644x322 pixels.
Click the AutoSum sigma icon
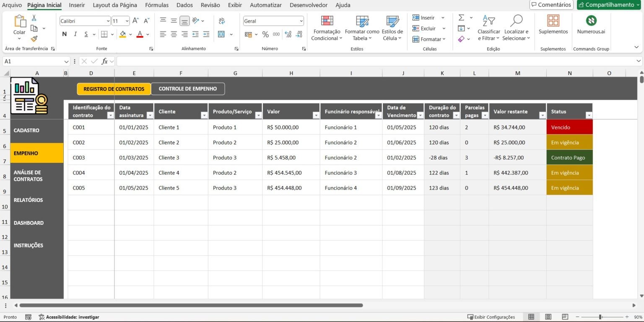tap(461, 18)
